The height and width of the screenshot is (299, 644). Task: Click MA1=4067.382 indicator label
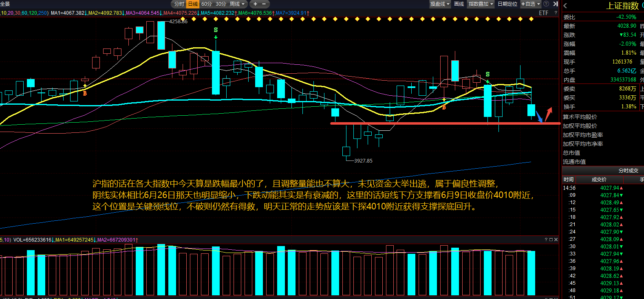pos(69,13)
